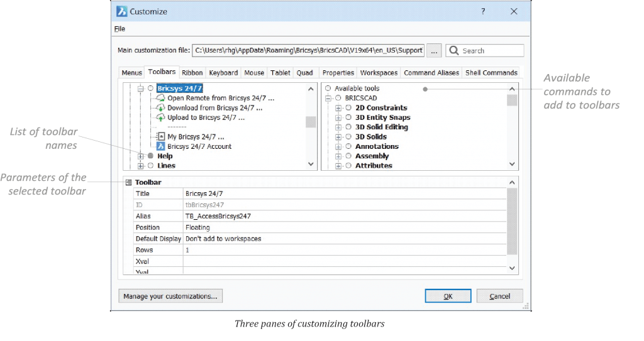Switch to the Keyboard tab
Viewport: 644px width, 341px height.
[223, 73]
